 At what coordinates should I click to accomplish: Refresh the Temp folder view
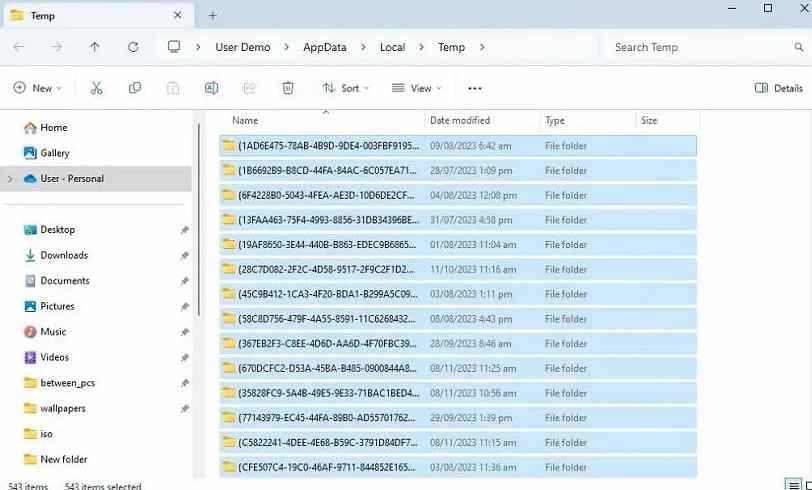tap(133, 47)
